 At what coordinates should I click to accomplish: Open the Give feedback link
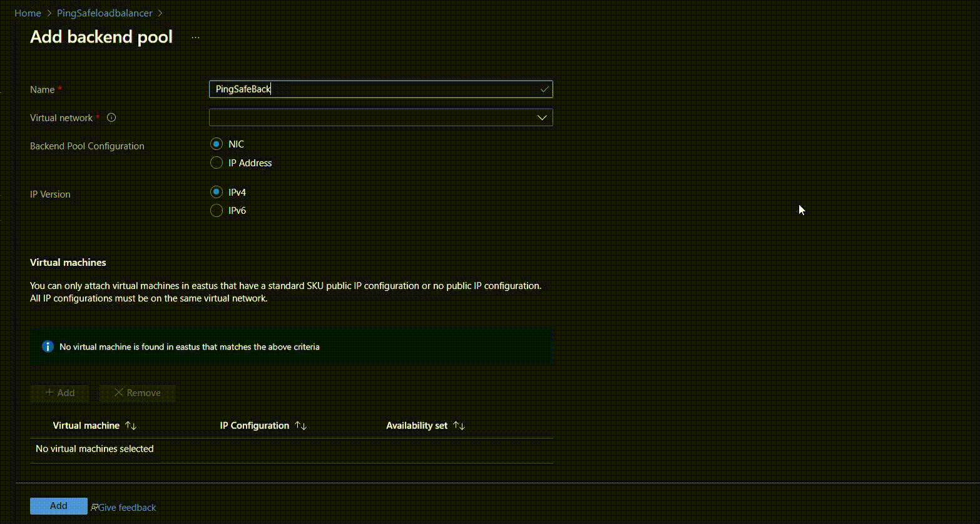(127, 508)
